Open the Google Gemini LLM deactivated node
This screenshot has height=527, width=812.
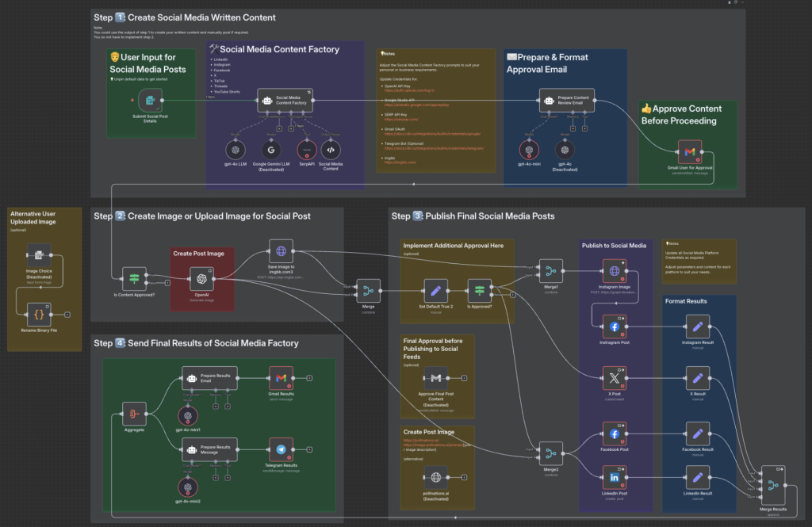(270, 148)
